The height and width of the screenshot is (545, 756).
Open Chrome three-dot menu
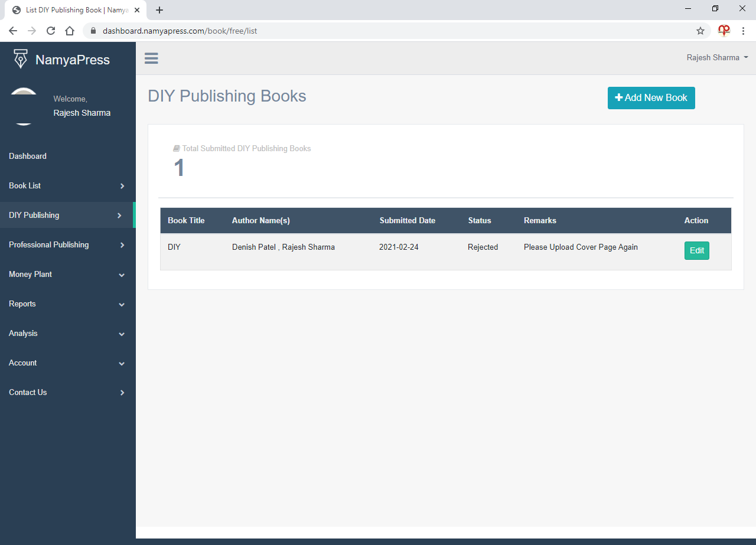click(743, 31)
